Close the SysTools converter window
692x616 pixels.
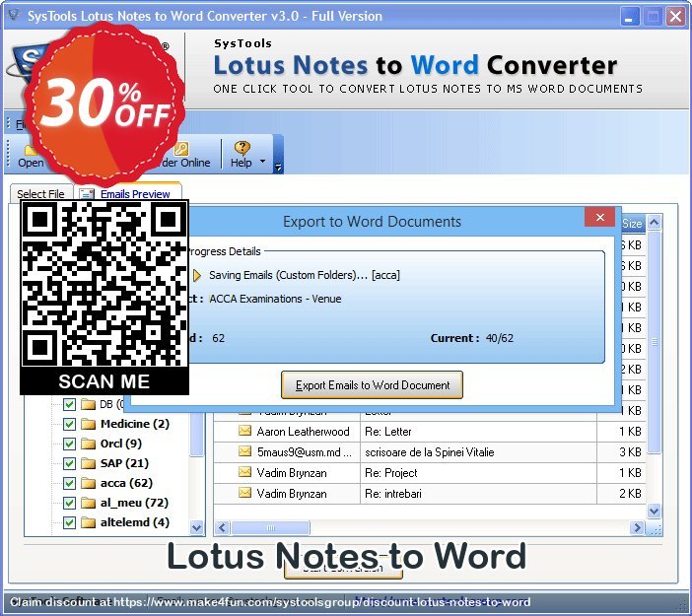[675, 17]
